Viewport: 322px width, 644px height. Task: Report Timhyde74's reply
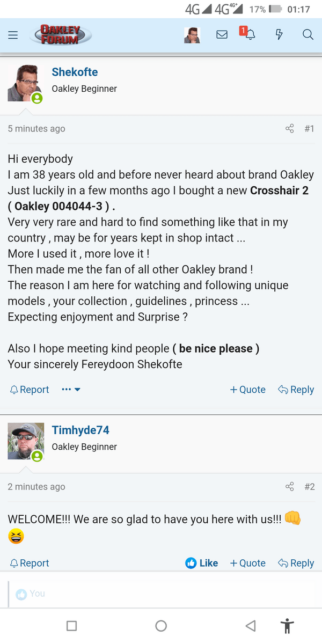tap(29, 562)
